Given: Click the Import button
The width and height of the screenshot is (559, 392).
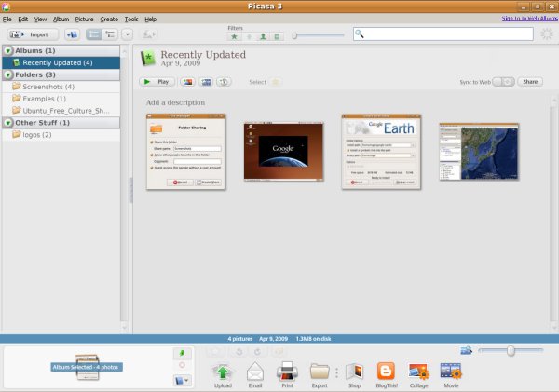Looking at the screenshot, I should point(33,34).
